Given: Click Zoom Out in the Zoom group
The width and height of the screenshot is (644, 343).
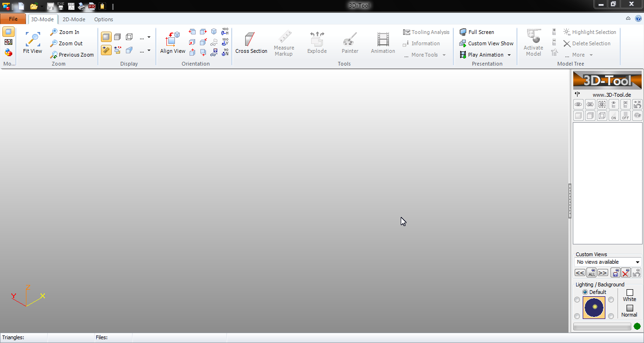Looking at the screenshot, I should 66,43.
